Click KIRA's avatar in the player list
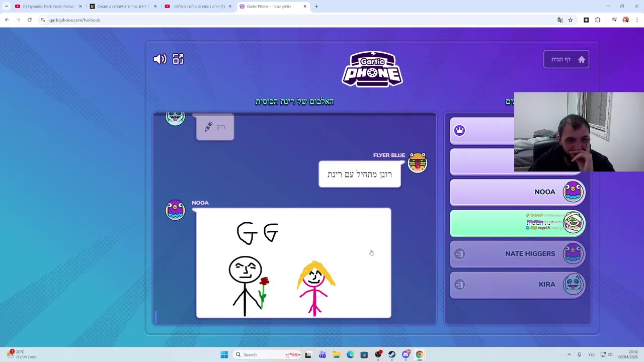Viewport: 644px width, 362px height. click(x=573, y=285)
